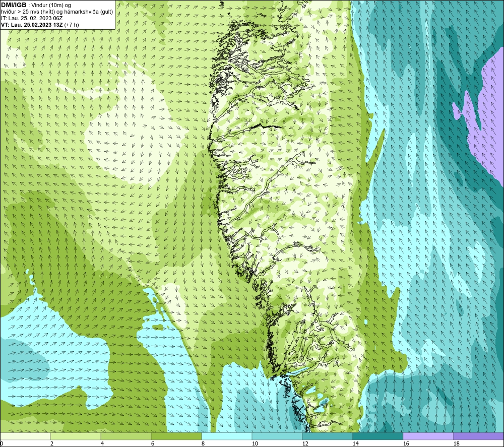Select the 4–6 m/s green legend swatch
The width and height of the screenshot is (504, 447).
tap(126, 436)
